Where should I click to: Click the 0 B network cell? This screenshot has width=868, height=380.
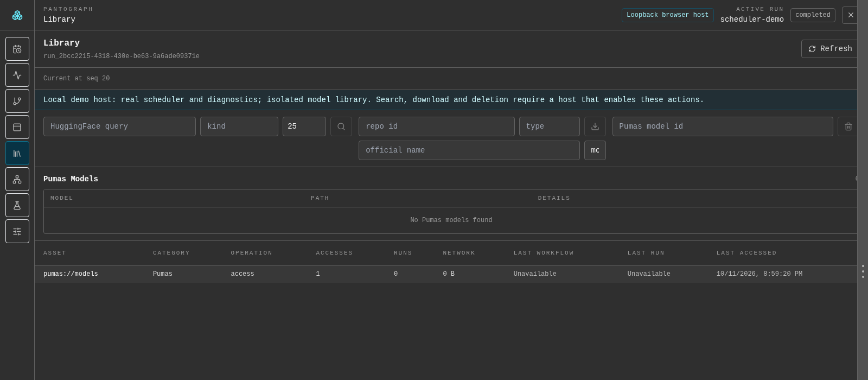pyautogui.click(x=449, y=274)
